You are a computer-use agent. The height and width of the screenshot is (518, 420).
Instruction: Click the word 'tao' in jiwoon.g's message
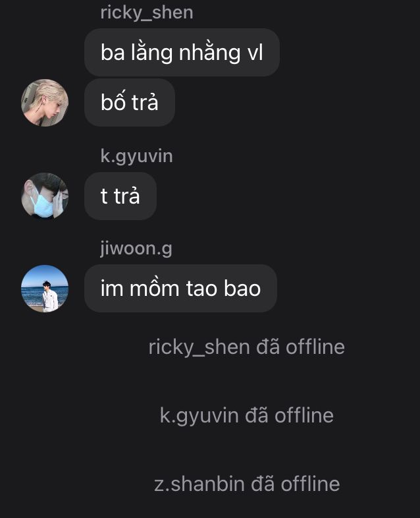[x=202, y=289]
